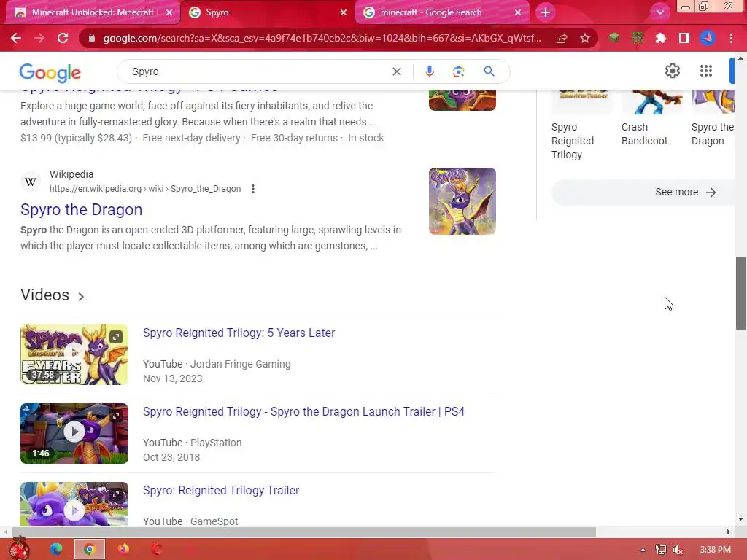747x560 pixels.
Task: Open Chrome three-dot menu
Action: (x=731, y=38)
